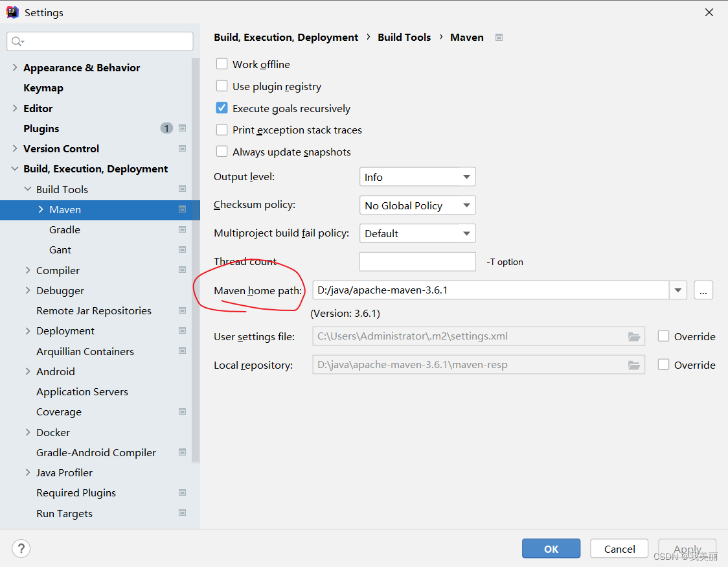
Task: Click folder icon in User settings file field
Action: click(634, 337)
